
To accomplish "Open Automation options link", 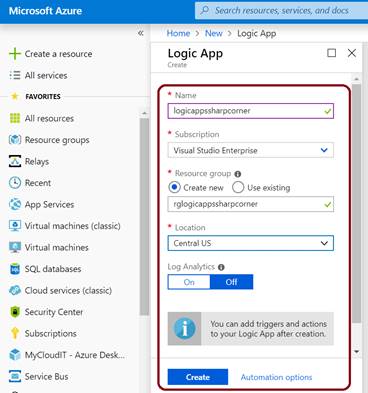I will [x=276, y=377].
